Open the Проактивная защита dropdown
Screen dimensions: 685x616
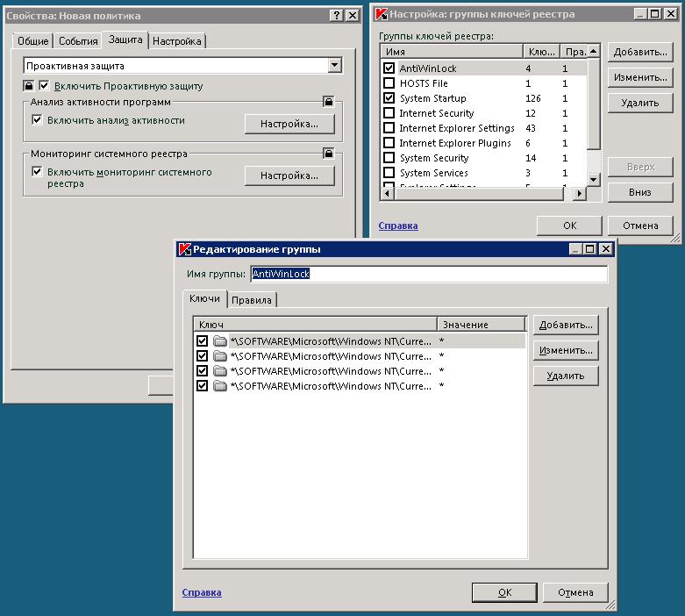click(335, 66)
